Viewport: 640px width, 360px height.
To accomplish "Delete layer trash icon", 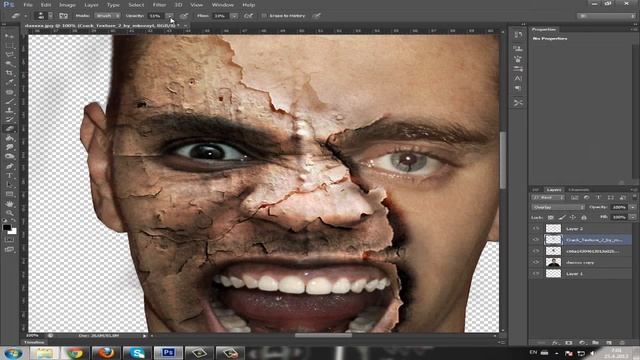I will [x=622, y=343].
